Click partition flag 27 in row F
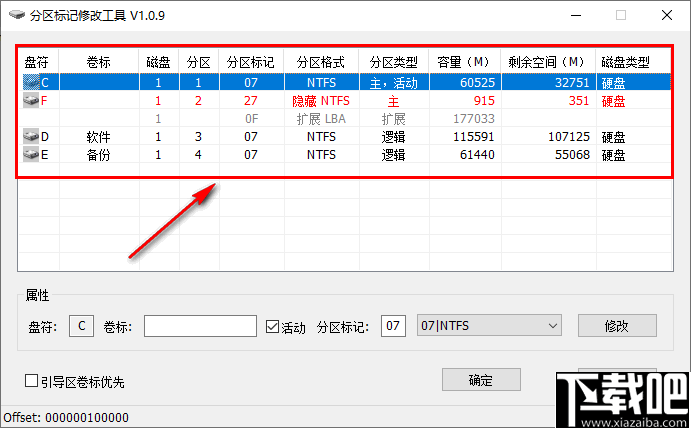 coord(251,101)
